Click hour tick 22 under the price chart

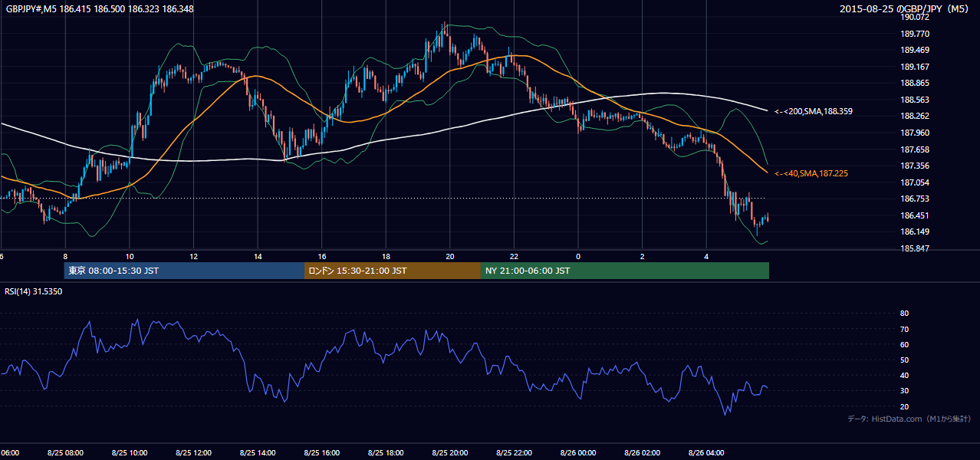point(515,257)
